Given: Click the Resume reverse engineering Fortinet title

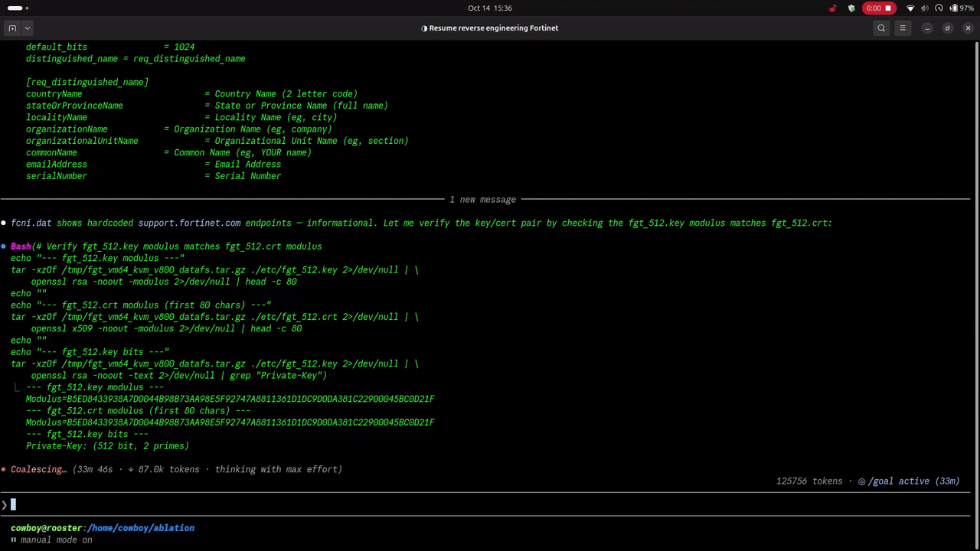Looking at the screenshot, I should click(490, 28).
